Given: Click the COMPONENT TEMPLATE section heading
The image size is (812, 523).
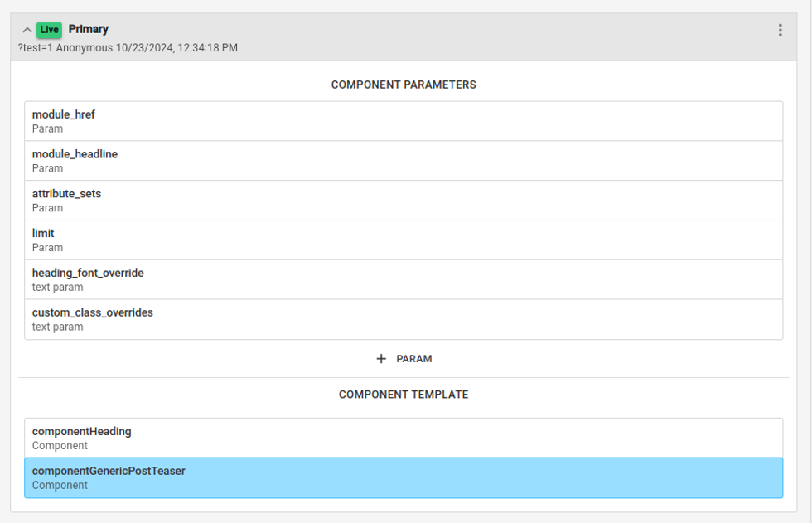Looking at the screenshot, I should pos(404,395).
